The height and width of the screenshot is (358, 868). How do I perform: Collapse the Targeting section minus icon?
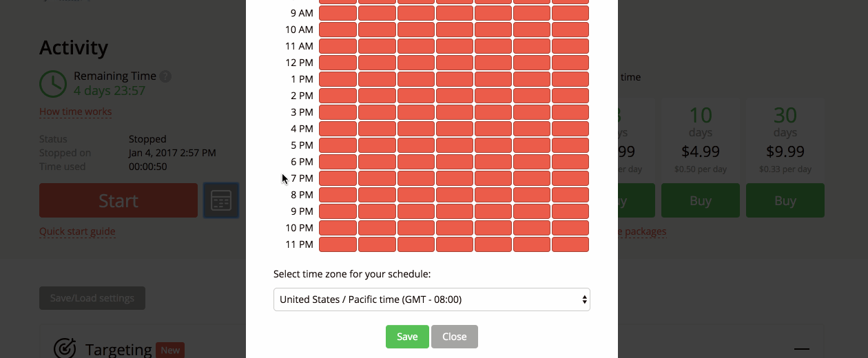point(800,349)
